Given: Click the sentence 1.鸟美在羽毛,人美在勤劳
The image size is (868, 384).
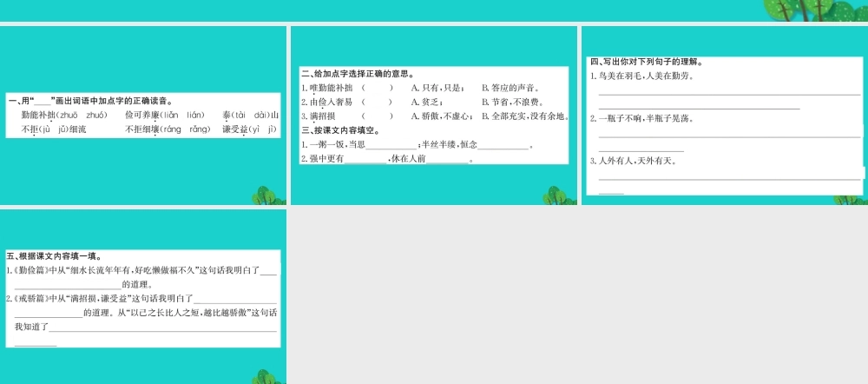Looking at the screenshot, I should [x=641, y=76].
